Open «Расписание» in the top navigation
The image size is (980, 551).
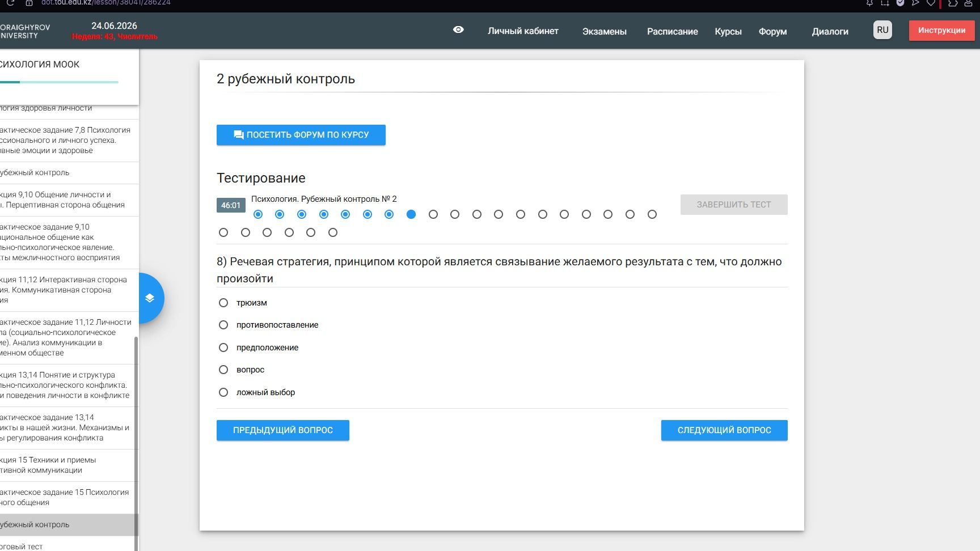(672, 31)
